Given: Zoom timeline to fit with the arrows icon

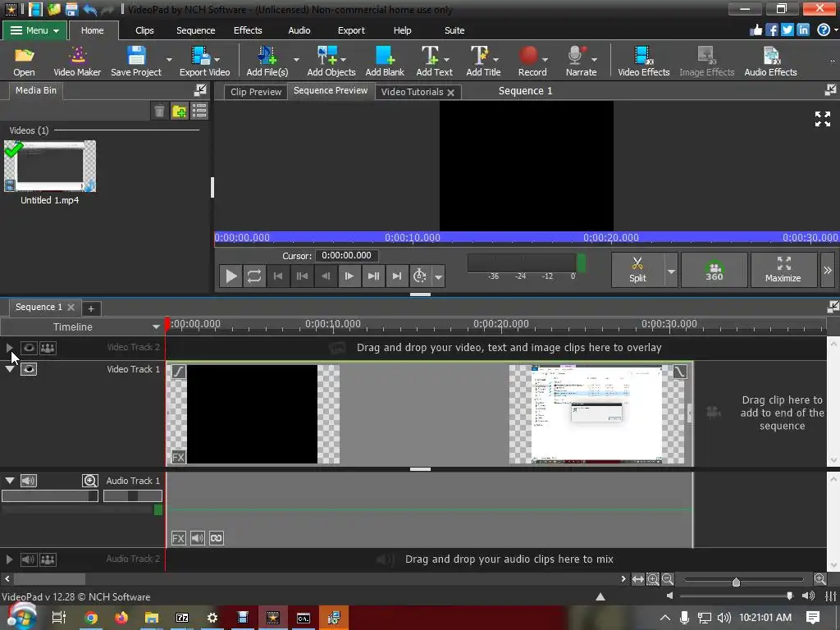Looking at the screenshot, I should 637,579.
